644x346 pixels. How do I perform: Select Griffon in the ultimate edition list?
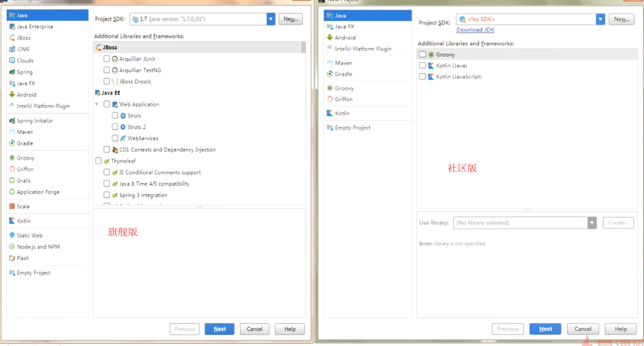(25, 170)
